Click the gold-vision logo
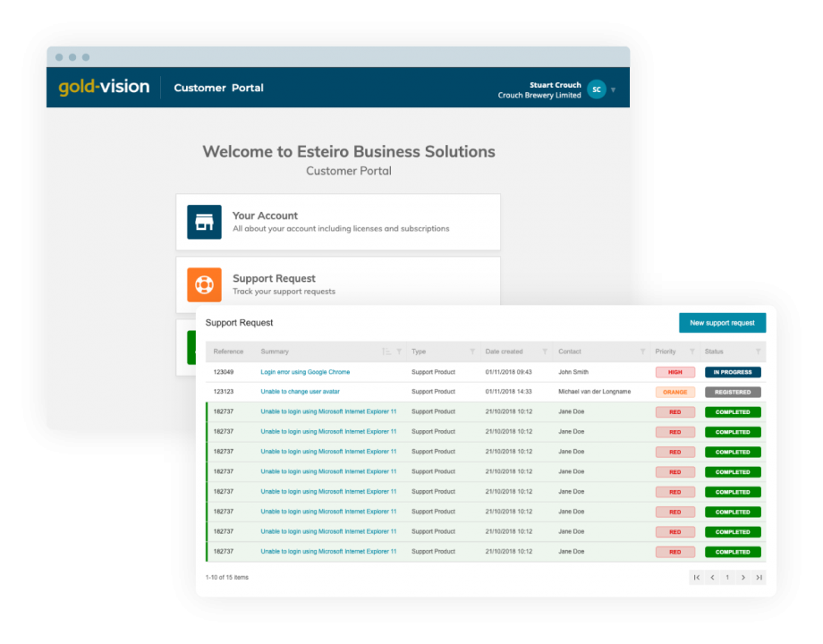The image size is (823, 644). (104, 87)
